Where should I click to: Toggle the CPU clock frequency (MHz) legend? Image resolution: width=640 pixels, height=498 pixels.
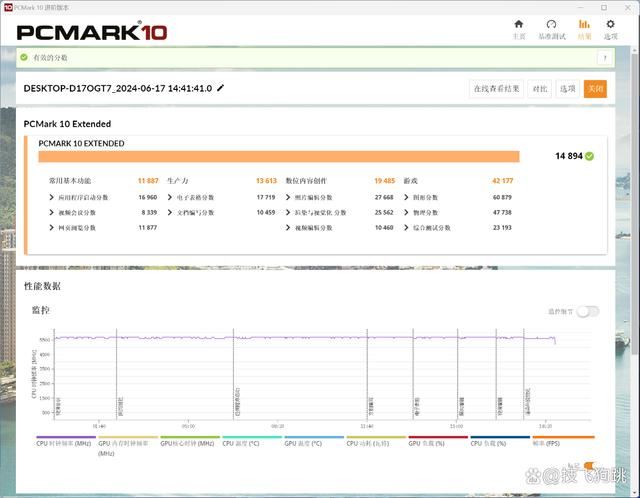click(x=66, y=442)
